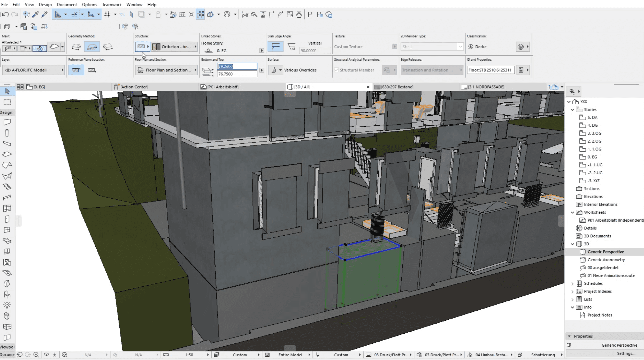Activate the Roof tool

[7, 165]
